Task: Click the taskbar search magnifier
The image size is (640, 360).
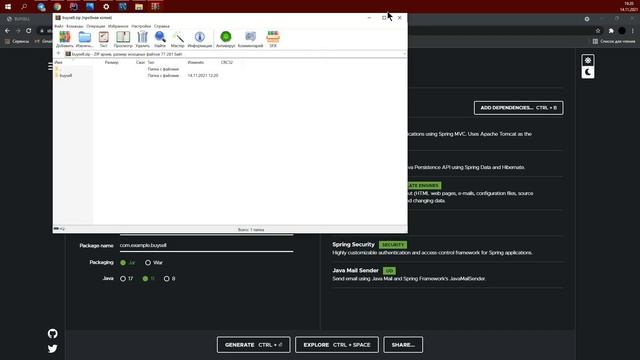Action: point(24,7)
